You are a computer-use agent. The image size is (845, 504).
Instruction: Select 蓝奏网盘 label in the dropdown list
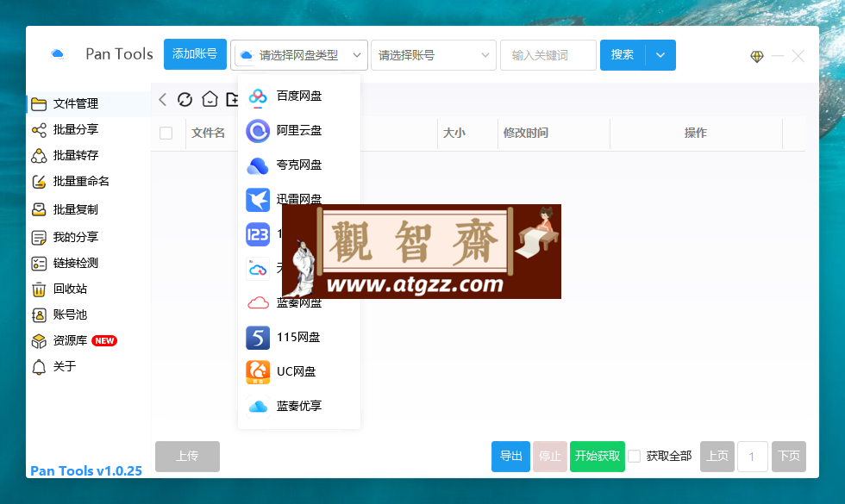click(299, 303)
